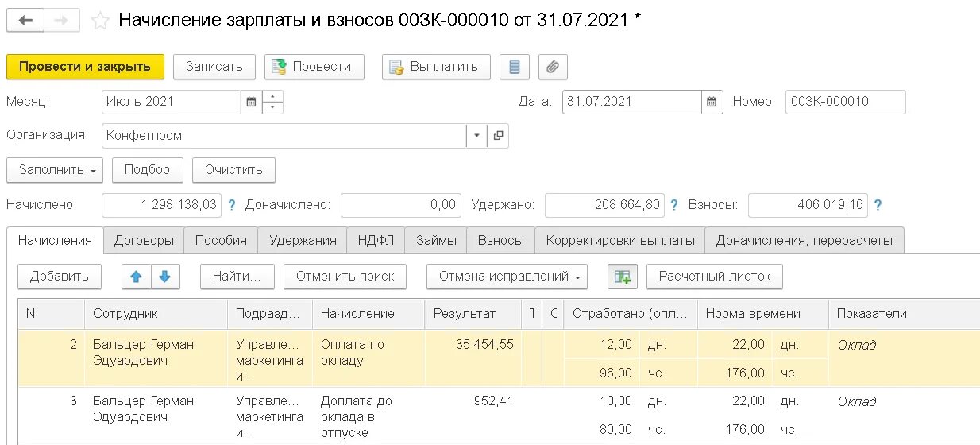980x445 pixels.
Task: Switch to the Пособия tab
Action: point(221,240)
